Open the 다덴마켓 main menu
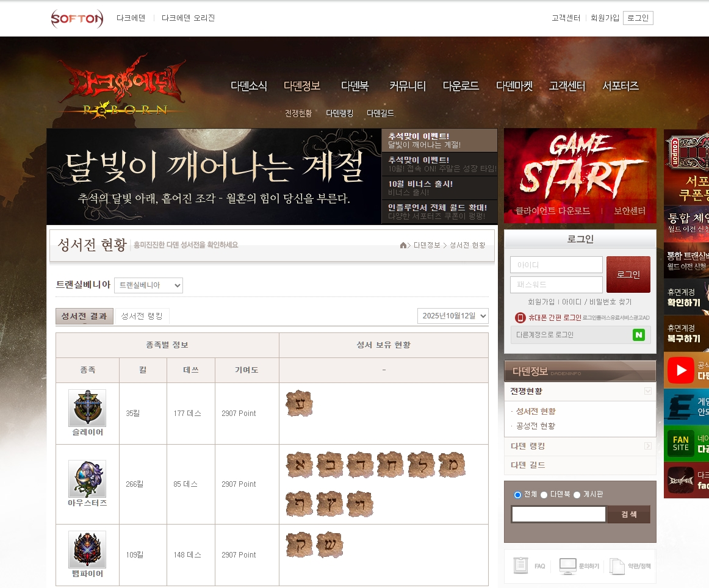The image size is (709, 588). click(x=514, y=86)
